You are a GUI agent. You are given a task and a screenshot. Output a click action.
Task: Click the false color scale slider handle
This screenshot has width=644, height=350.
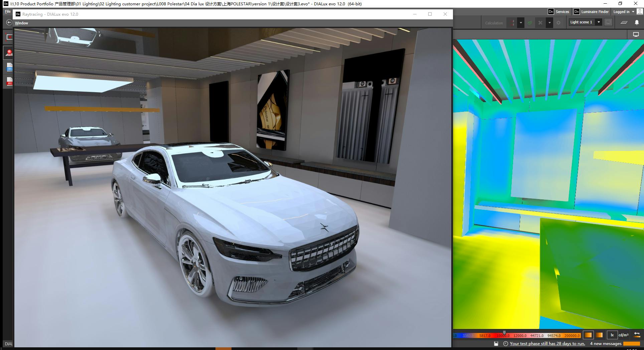pos(504,333)
